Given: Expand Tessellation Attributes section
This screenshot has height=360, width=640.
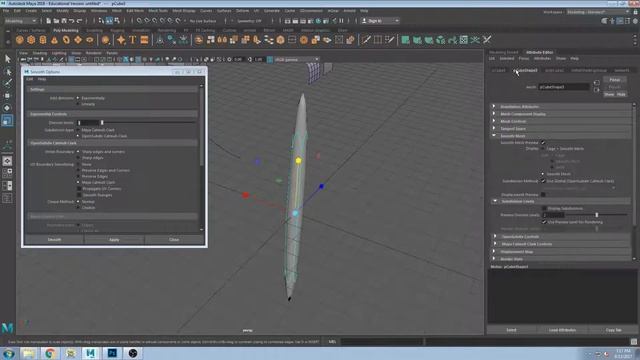Looking at the screenshot, I should [562, 107].
